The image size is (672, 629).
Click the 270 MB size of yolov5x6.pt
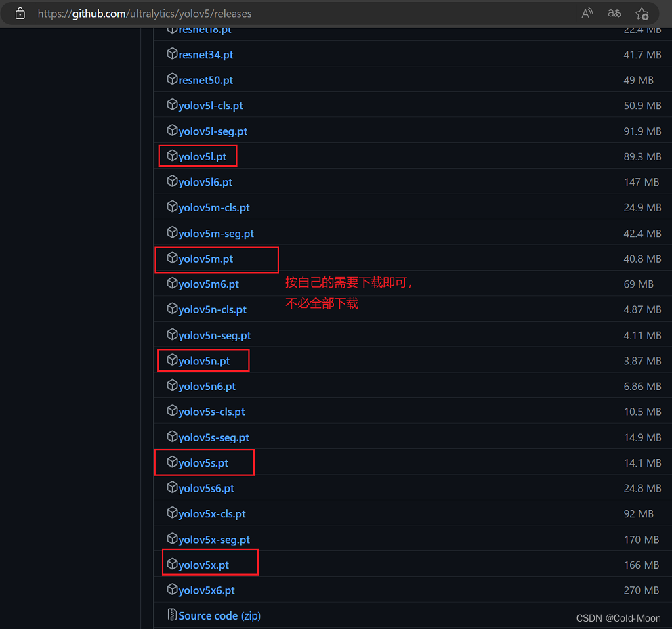pos(641,590)
